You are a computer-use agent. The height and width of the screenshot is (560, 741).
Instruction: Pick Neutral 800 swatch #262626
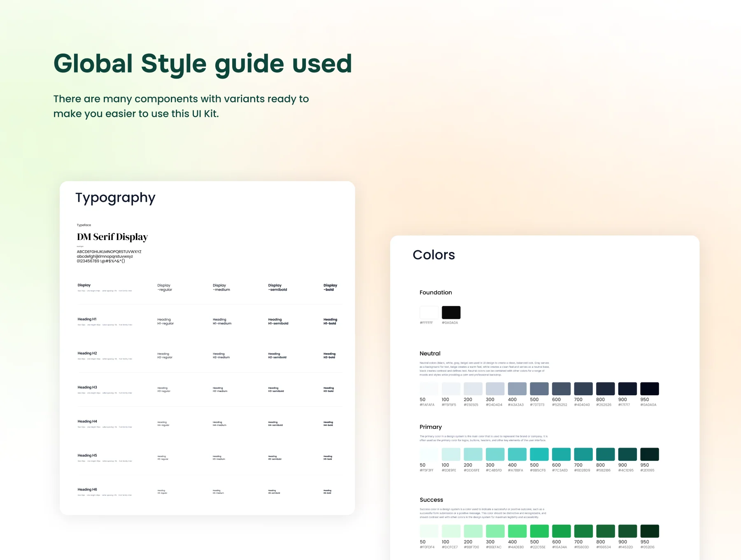pos(606,389)
